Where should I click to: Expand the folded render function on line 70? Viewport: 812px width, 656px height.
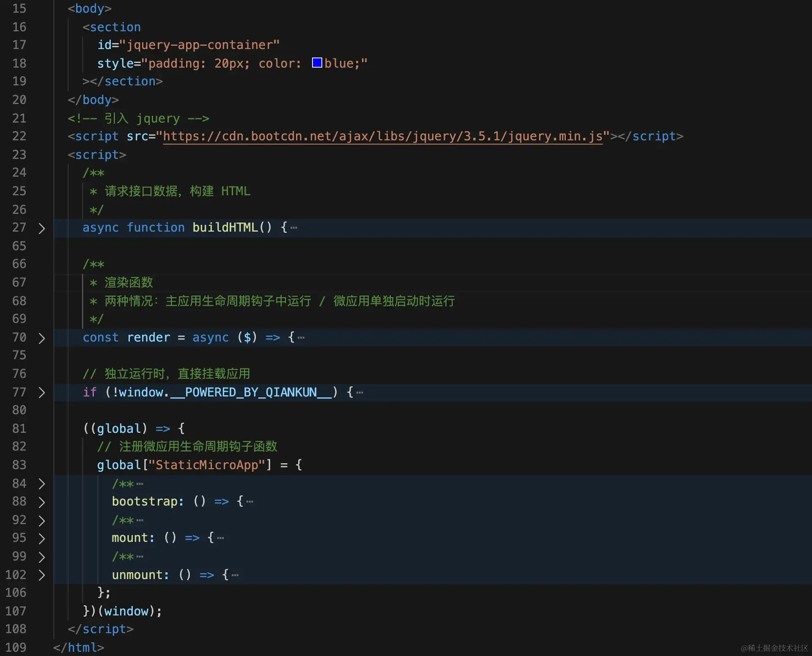click(41, 338)
